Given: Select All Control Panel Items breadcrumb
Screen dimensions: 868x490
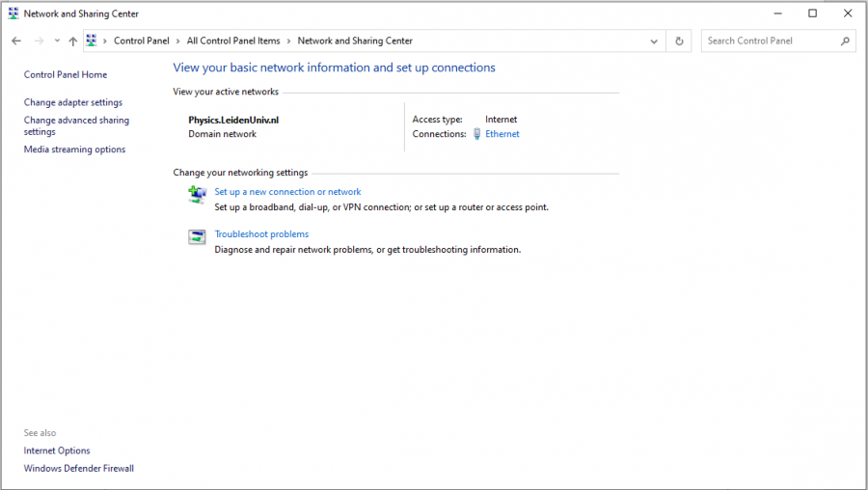Looking at the screenshot, I should (233, 41).
